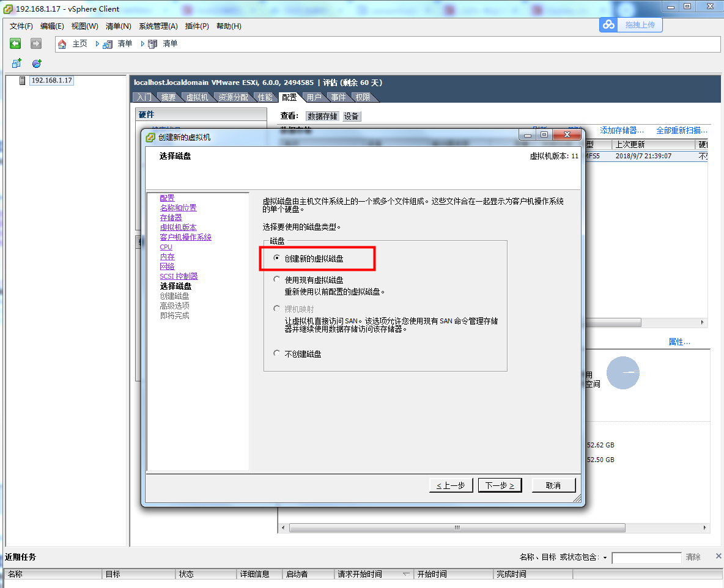724x588 pixels.
Task: Click the Back step button
Action: [x=451, y=485]
